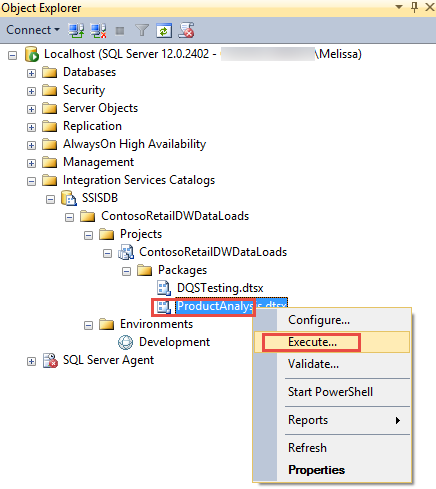436x489 pixels.
Task: Select the ProductAnalysis package icon
Action: click(x=163, y=306)
